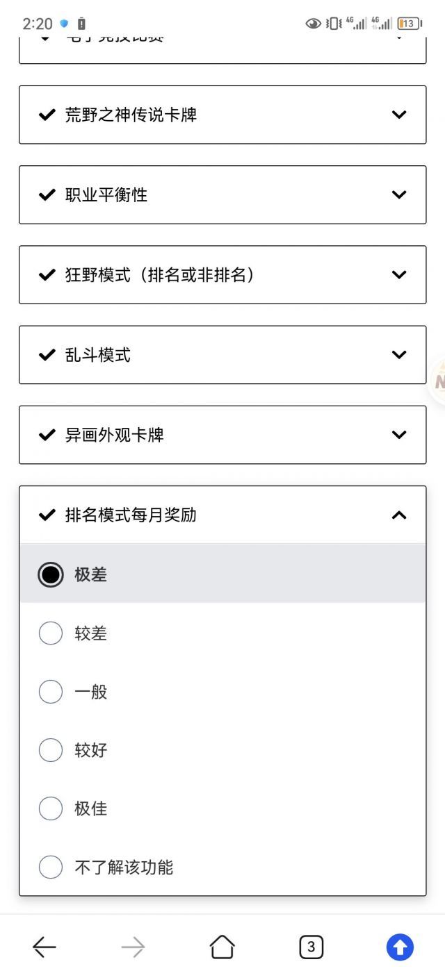Viewport: 445px width, 980px height.
Task: Expand the 荒野之神传说卡牌 dropdown chevron
Action: (399, 115)
